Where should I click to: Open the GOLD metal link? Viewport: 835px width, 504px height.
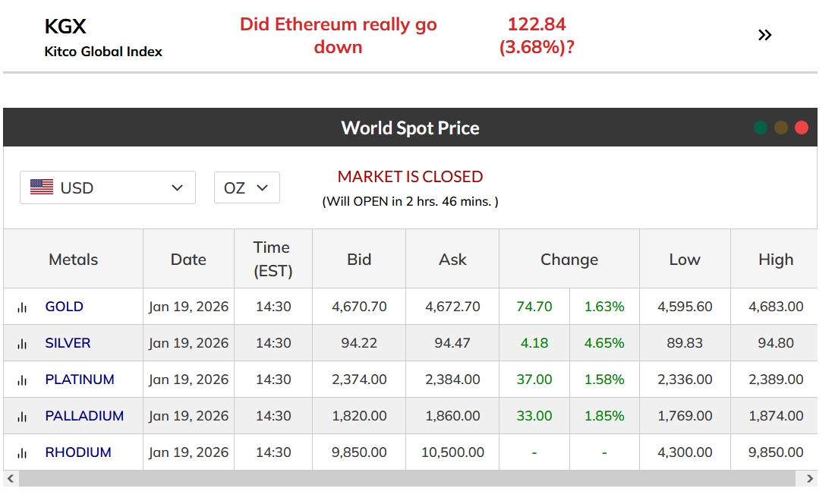65,307
